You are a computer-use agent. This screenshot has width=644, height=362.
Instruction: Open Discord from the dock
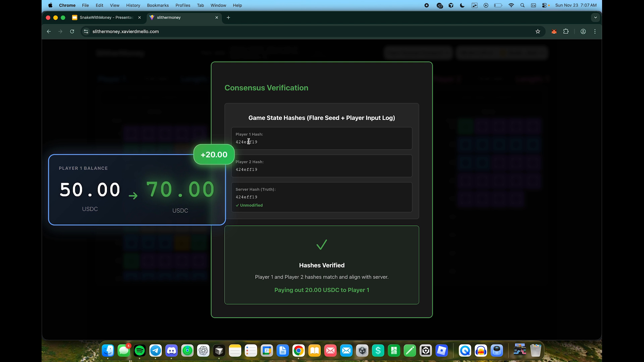pos(171,351)
